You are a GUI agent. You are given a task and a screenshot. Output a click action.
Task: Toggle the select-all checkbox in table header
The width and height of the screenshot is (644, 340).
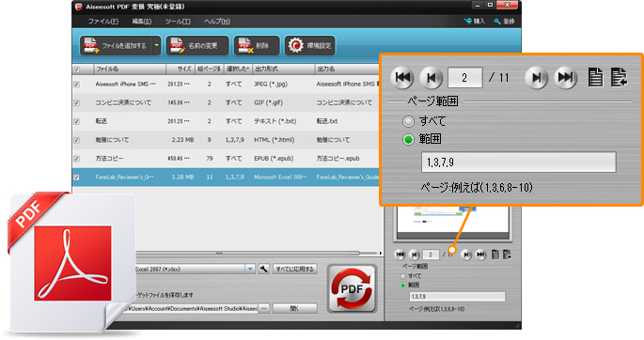pyautogui.click(x=77, y=70)
